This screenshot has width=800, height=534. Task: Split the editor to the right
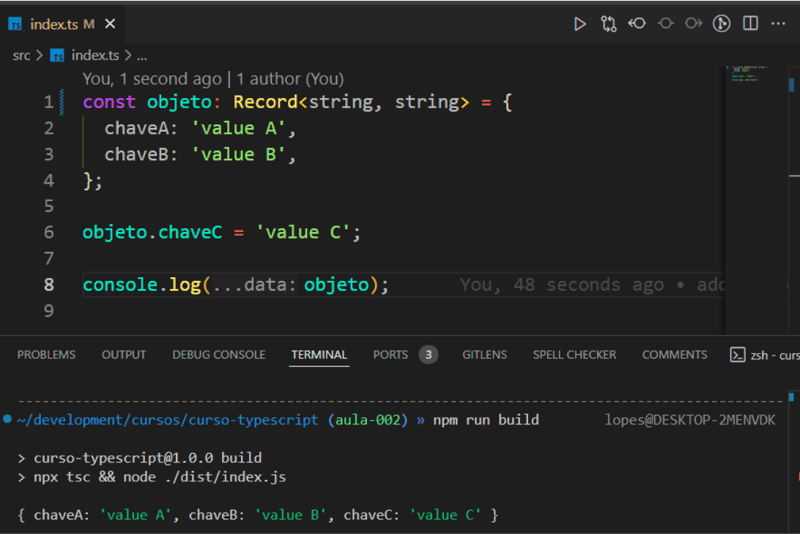(751, 23)
